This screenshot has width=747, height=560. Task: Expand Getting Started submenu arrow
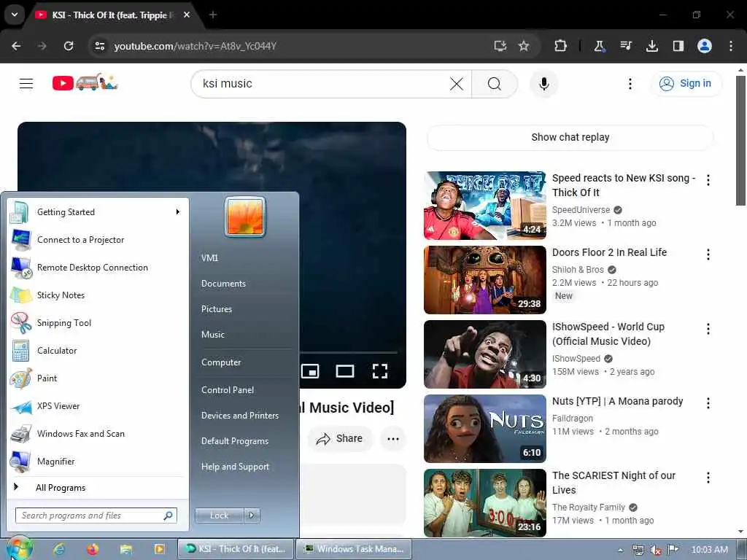178,212
